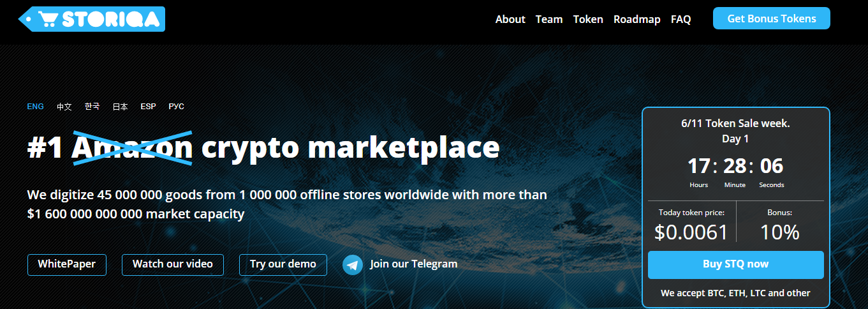Open the WhitePaper
868x309 pixels.
click(x=67, y=264)
